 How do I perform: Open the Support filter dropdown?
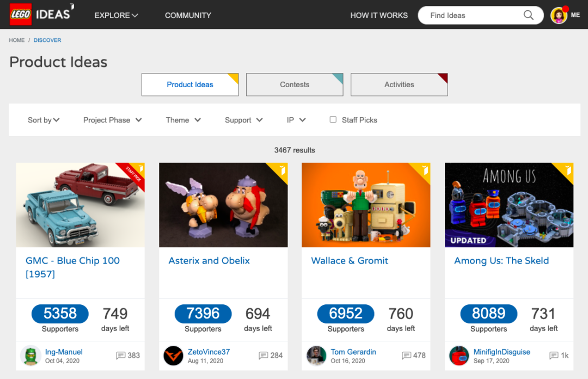coord(244,120)
